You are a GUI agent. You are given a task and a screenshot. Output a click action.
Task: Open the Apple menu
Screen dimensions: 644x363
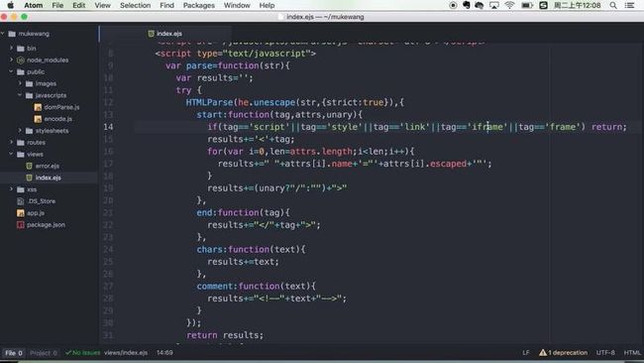tap(11, 5)
